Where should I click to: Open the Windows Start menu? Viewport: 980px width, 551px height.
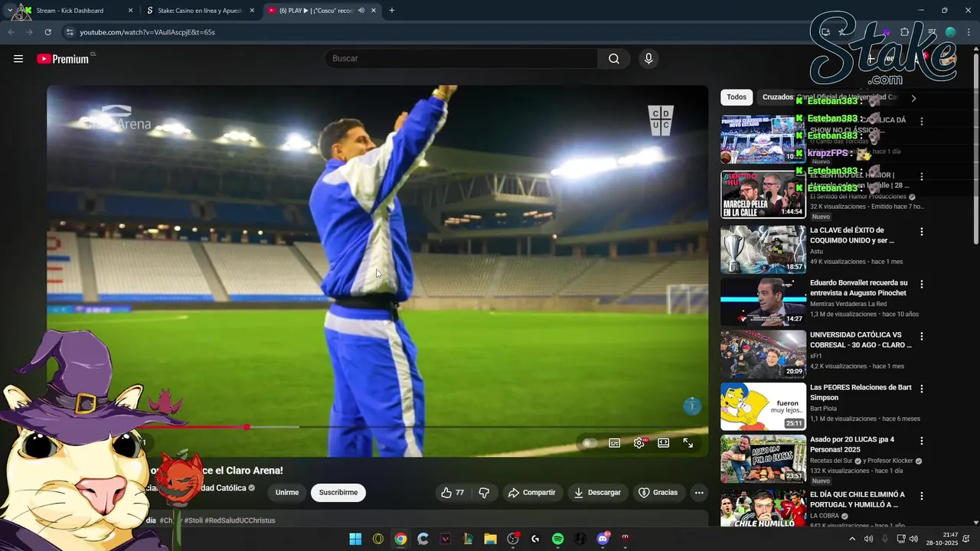point(355,539)
